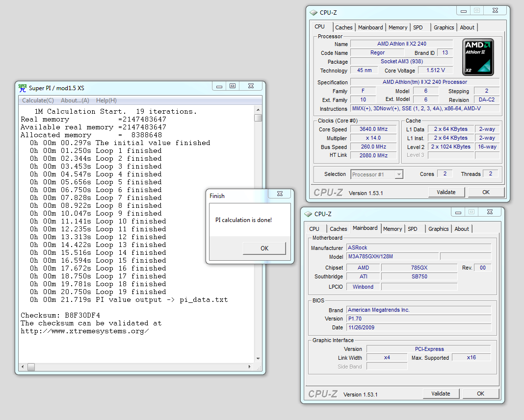The width and height of the screenshot is (524, 420).
Task: Switch to Graphics tab in top CPU-Z window
Action: [x=444, y=28]
